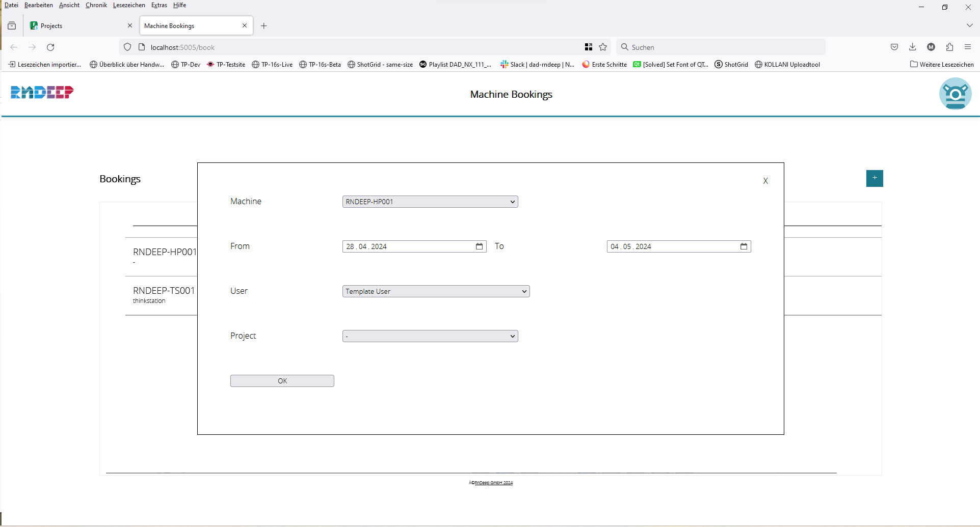This screenshot has width=980, height=527.
Task: Open the extensions puzzle icon
Action: coord(949,47)
